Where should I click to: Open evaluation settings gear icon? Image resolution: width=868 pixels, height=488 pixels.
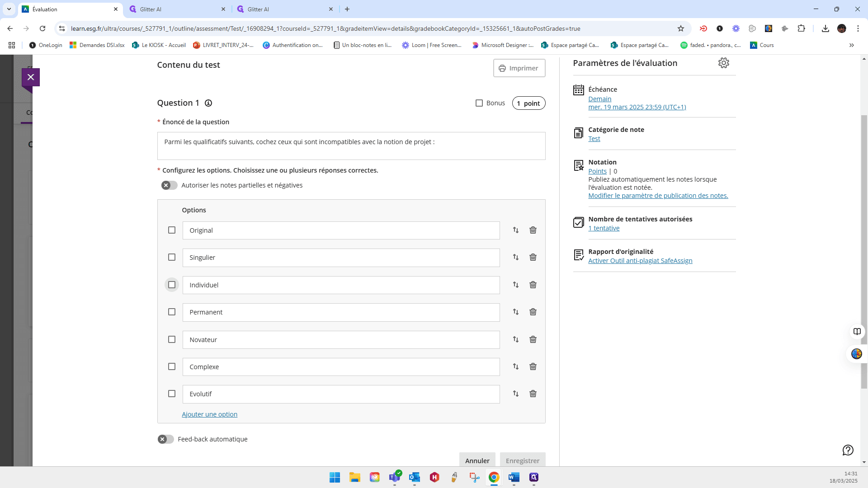tap(723, 63)
